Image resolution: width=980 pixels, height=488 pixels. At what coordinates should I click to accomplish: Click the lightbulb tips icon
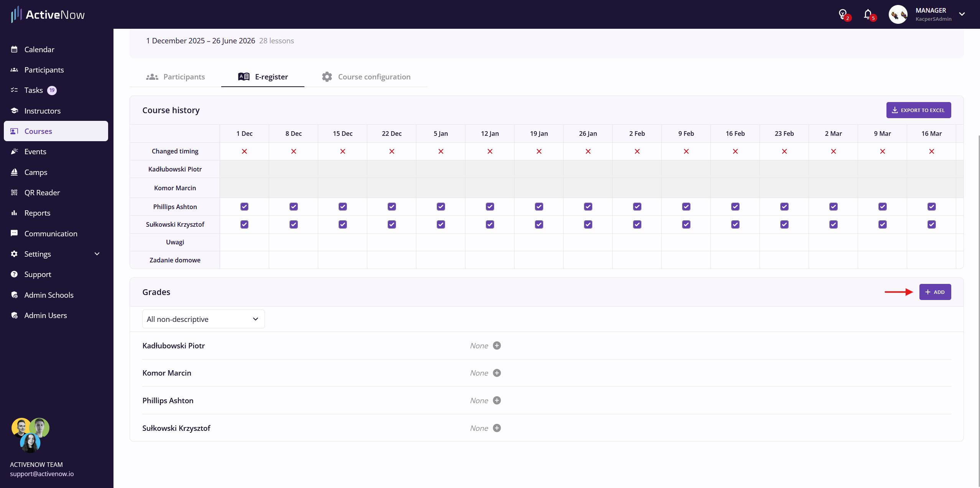pyautogui.click(x=842, y=15)
